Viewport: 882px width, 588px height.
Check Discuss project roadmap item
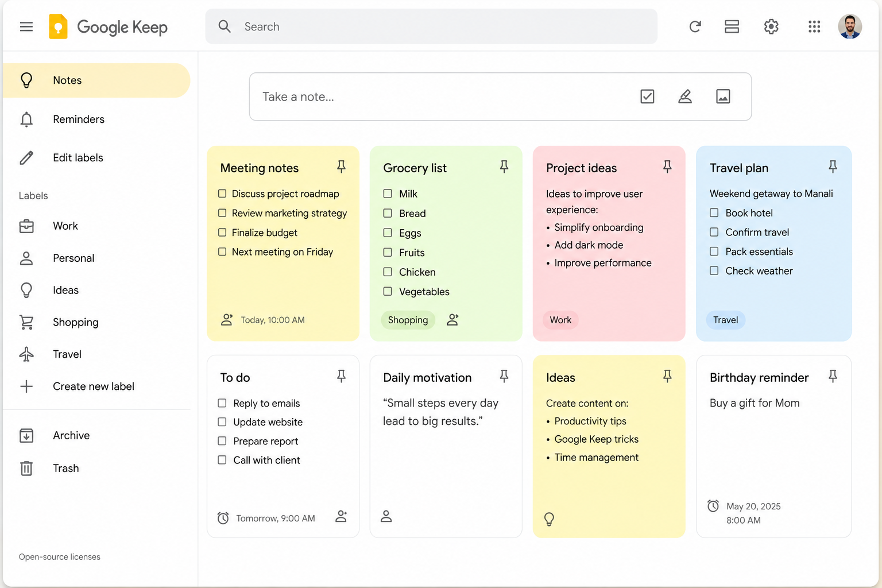[222, 194]
